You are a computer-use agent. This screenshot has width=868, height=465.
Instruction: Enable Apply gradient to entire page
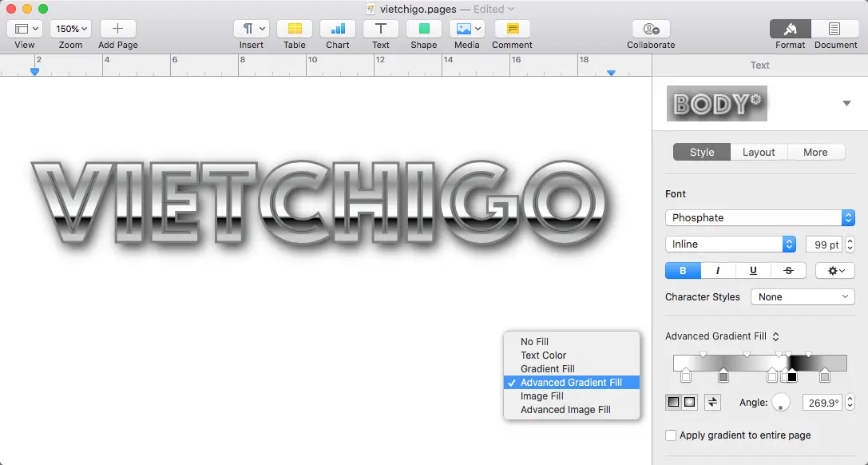coord(672,435)
